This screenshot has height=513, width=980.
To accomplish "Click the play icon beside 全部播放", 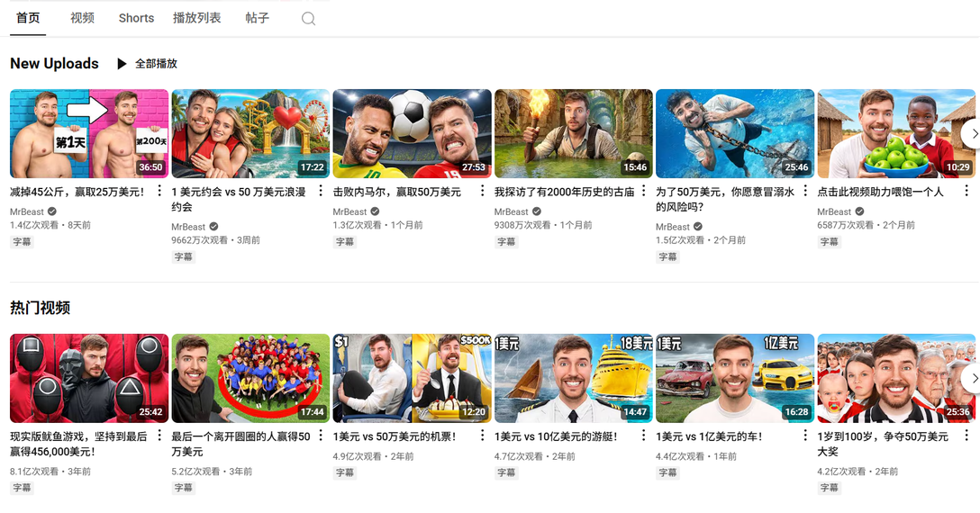I will (122, 64).
